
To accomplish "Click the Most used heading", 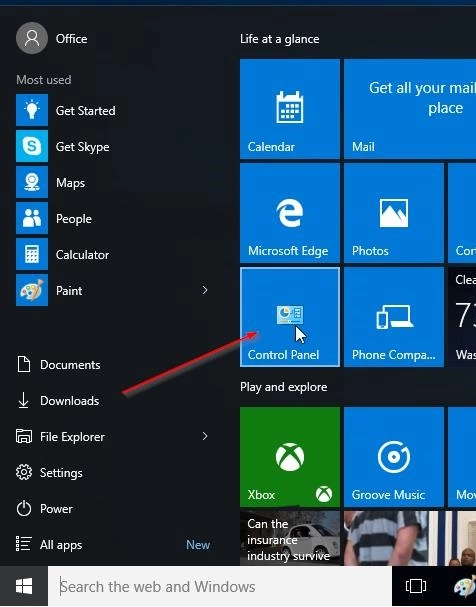I will click(44, 80).
